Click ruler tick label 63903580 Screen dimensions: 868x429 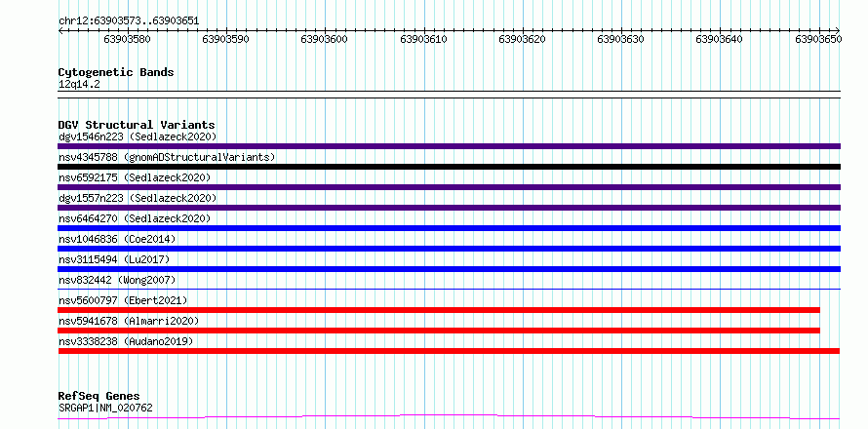click(x=127, y=39)
